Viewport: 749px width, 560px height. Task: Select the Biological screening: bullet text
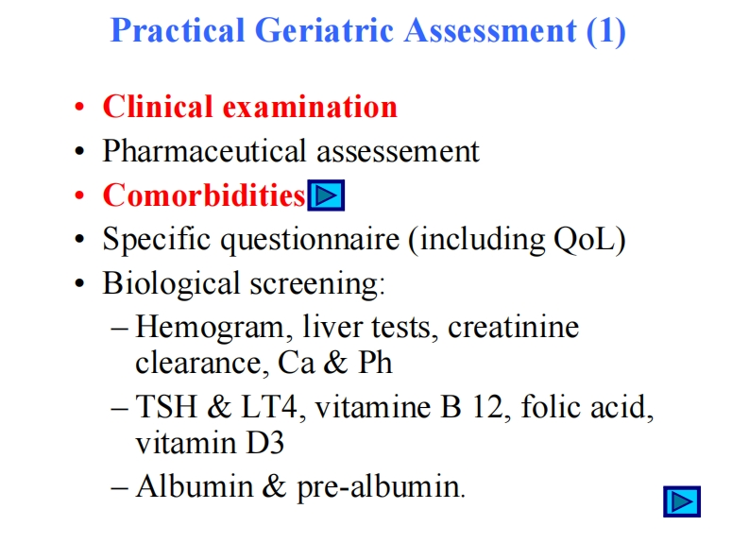tap(244, 283)
